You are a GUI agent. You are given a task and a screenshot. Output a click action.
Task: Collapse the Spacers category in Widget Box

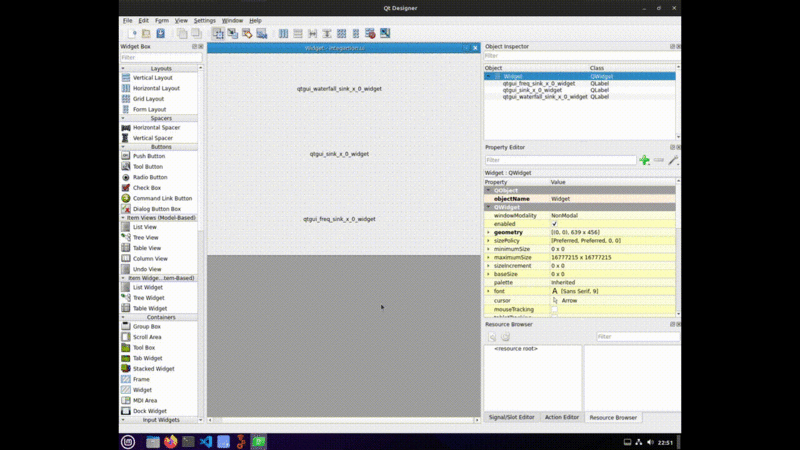pos(123,118)
